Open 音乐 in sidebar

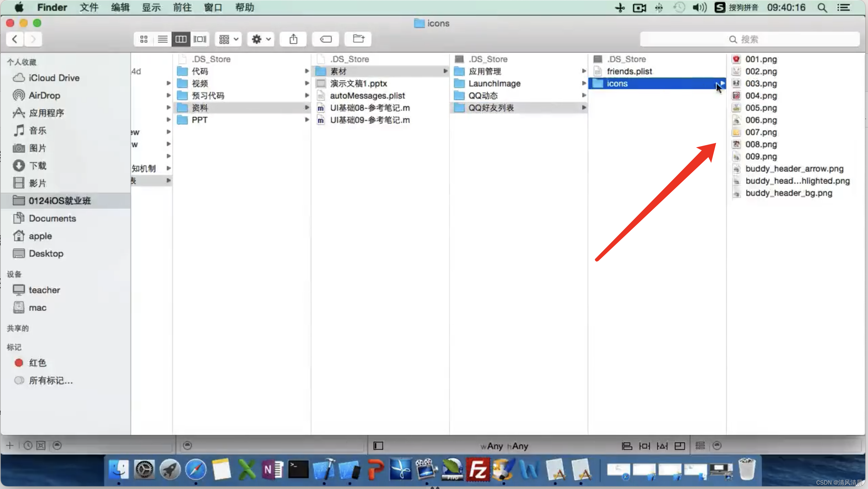(66, 130)
